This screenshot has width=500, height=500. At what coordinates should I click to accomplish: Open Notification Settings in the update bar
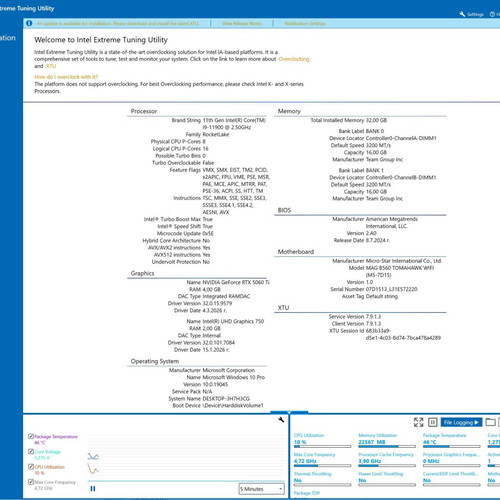[305, 23]
